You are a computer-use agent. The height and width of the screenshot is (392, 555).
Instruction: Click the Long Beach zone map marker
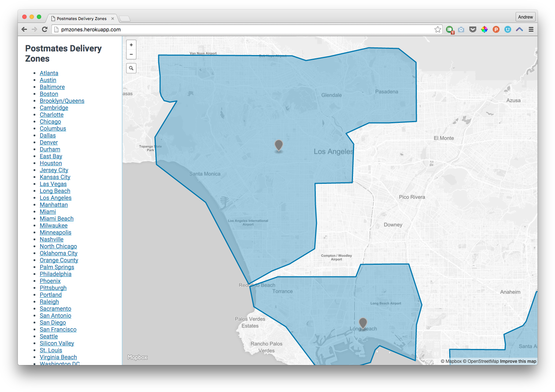pyautogui.click(x=363, y=323)
